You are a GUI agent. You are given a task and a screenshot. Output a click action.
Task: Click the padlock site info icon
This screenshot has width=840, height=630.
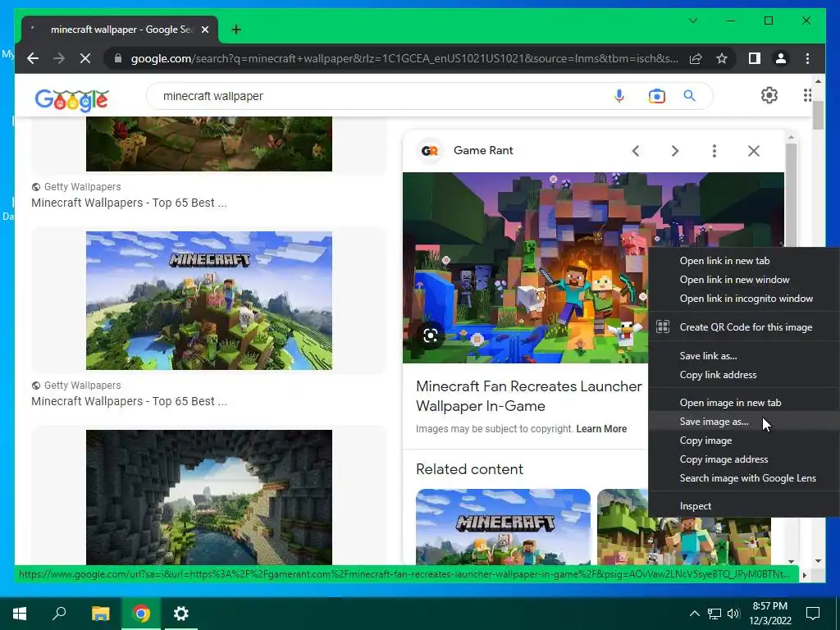(118, 58)
